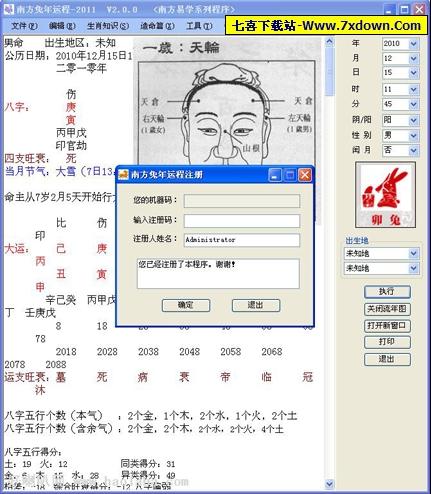431x494 pixels.
Task: Expand the year (年) dropdown
Action: click(413, 44)
